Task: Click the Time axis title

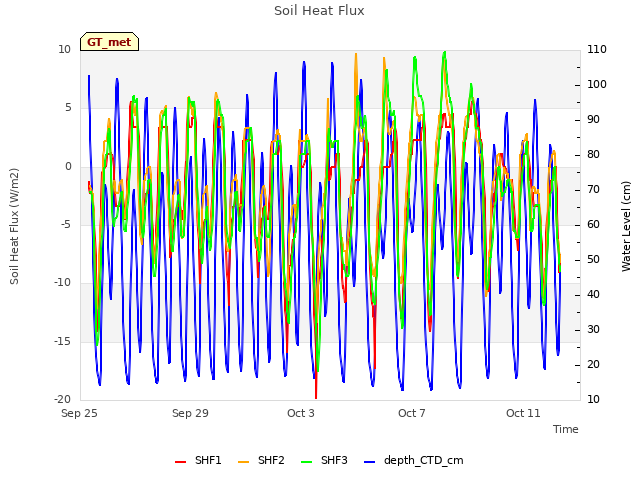Action: click(566, 429)
